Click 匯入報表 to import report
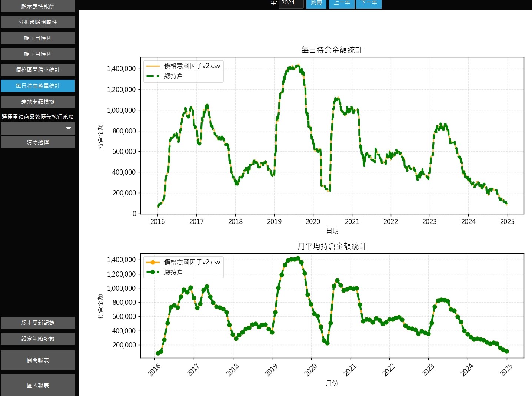 (x=37, y=385)
